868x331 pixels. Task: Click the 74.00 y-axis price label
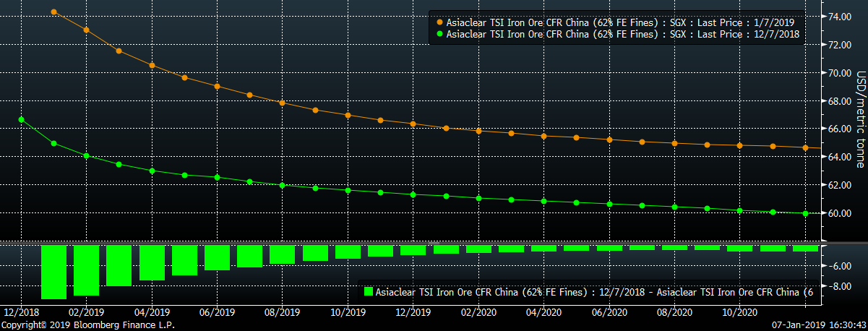coord(838,17)
